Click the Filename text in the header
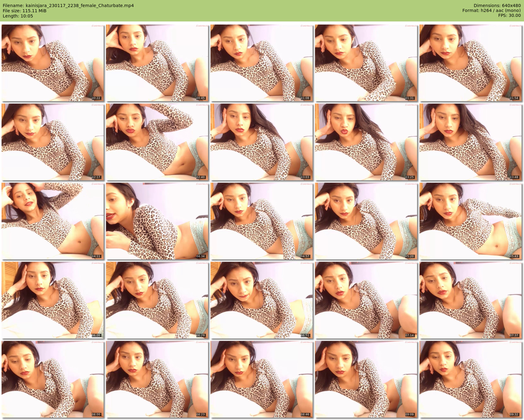This screenshot has width=524, height=420. 68,6
